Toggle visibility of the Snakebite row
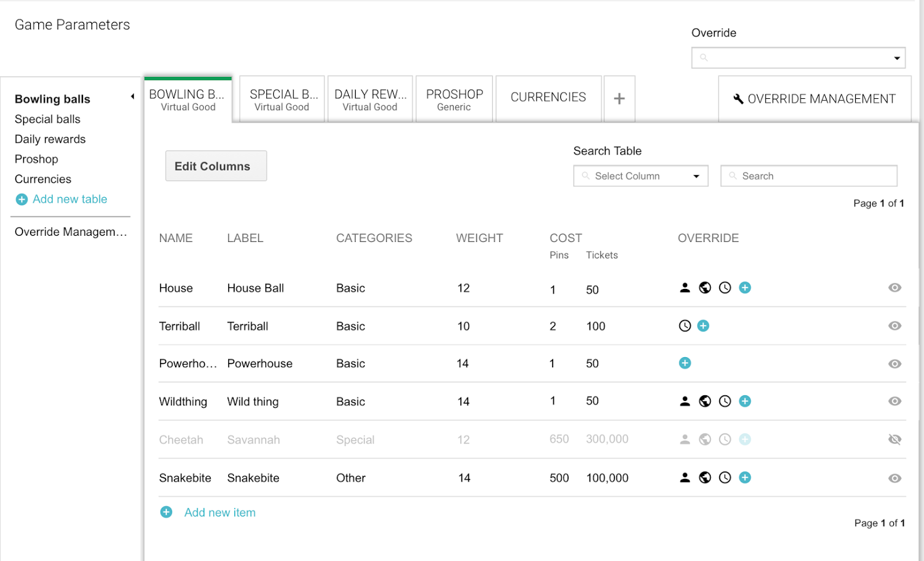Screen dimensions: 924x561 coord(895,478)
